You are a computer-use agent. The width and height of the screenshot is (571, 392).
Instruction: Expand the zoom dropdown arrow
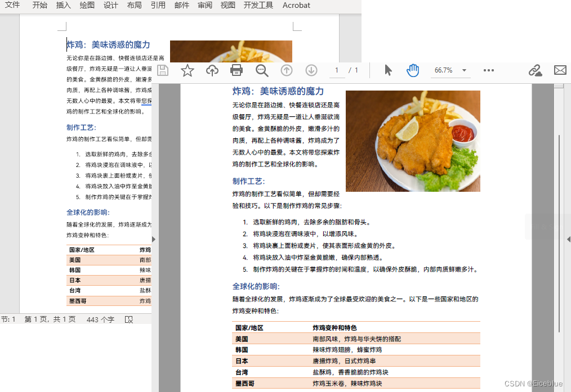click(x=466, y=70)
